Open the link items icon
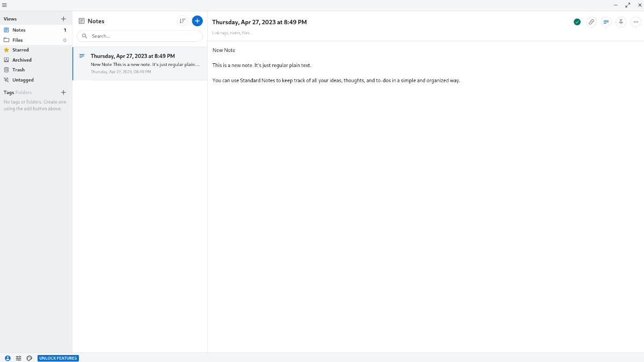 point(591,22)
